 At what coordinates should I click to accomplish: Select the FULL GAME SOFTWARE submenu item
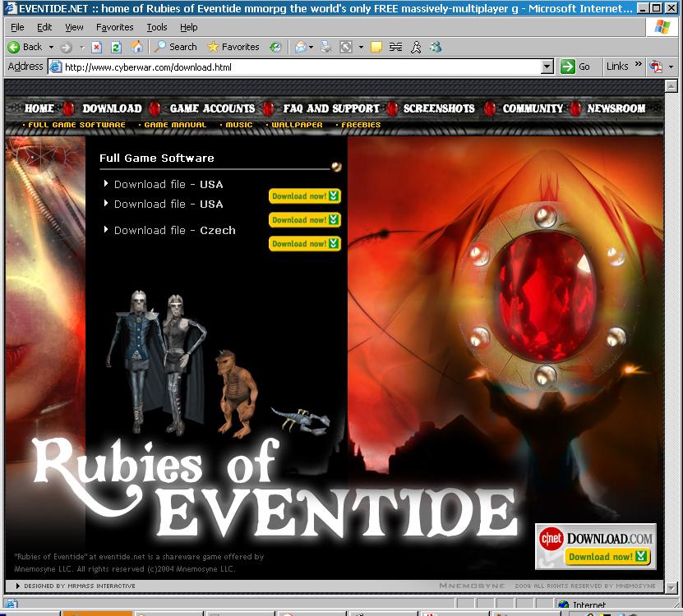tap(76, 125)
